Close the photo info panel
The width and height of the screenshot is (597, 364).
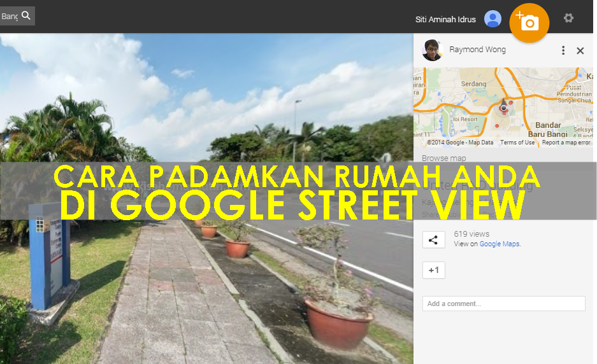coord(580,50)
